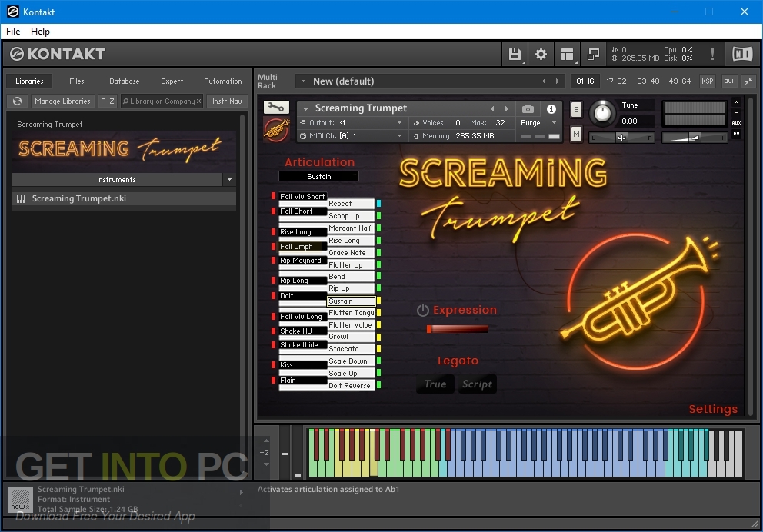Viewport: 763px width, 532px height.
Task: Minimize rack view with collapse icon
Action: (x=749, y=81)
